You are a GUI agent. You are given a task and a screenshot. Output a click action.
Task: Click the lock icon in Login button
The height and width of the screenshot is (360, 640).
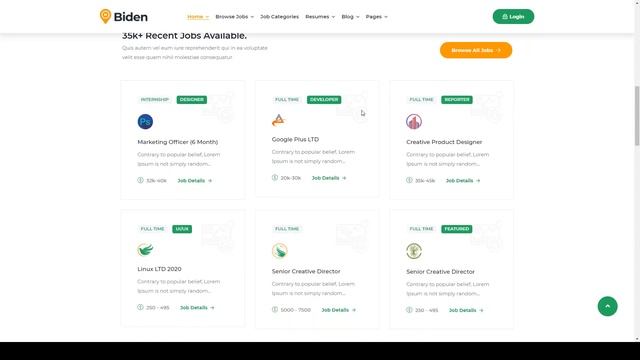point(505,17)
